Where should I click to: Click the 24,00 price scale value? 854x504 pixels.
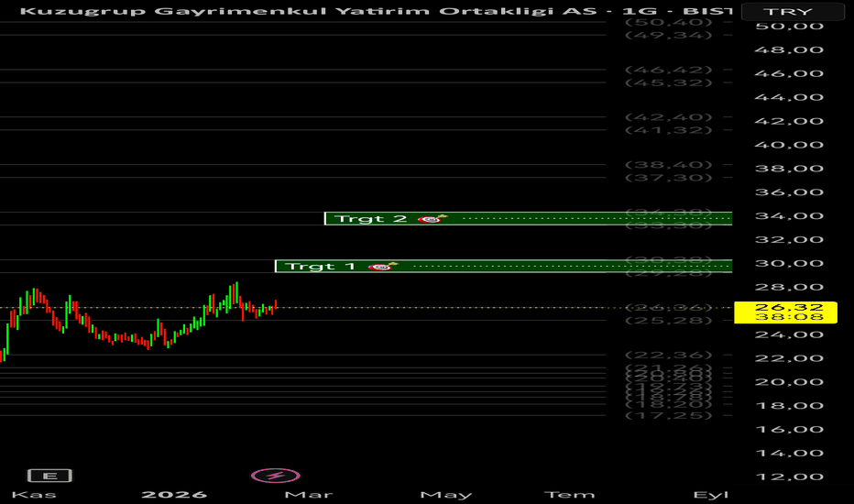coord(789,334)
